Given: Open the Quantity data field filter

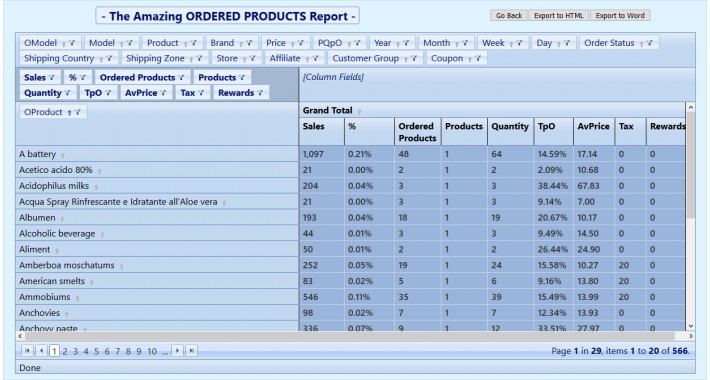Looking at the screenshot, I should click(x=67, y=93).
